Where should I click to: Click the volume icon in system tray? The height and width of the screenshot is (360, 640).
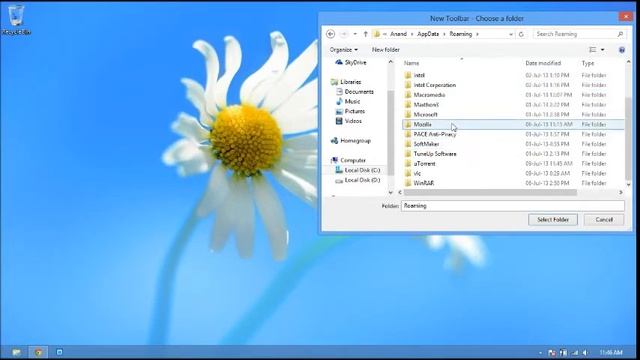pyautogui.click(x=585, y=353)
